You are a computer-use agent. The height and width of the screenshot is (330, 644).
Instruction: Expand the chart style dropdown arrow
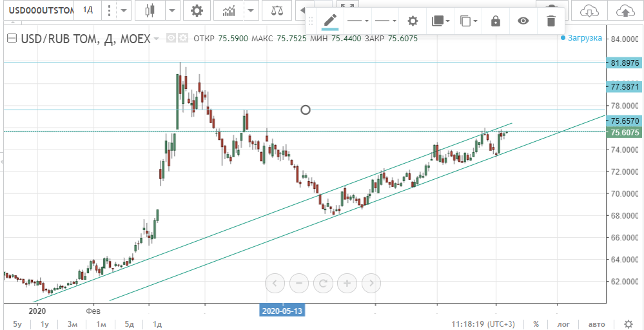click(x=173, y=10)
